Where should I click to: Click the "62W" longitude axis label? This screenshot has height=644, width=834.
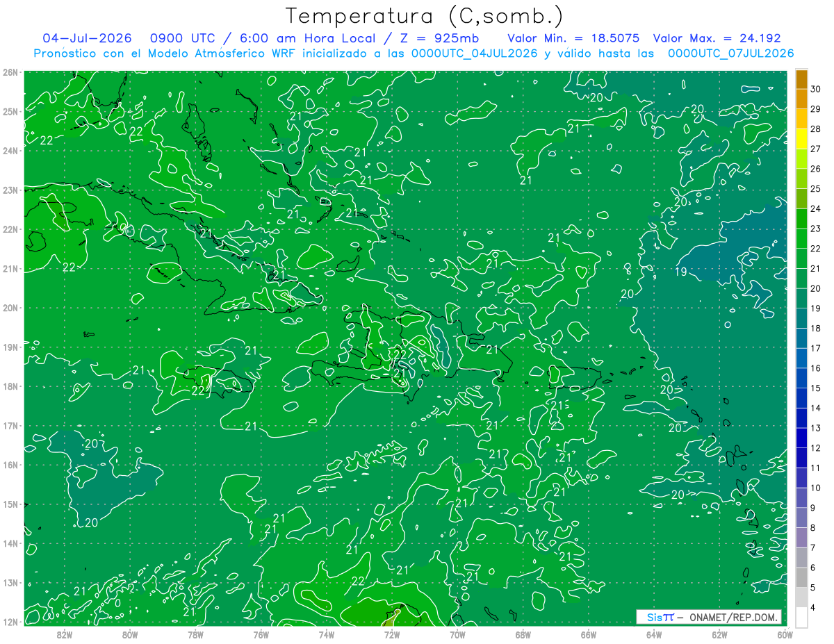tap(719, 634)
